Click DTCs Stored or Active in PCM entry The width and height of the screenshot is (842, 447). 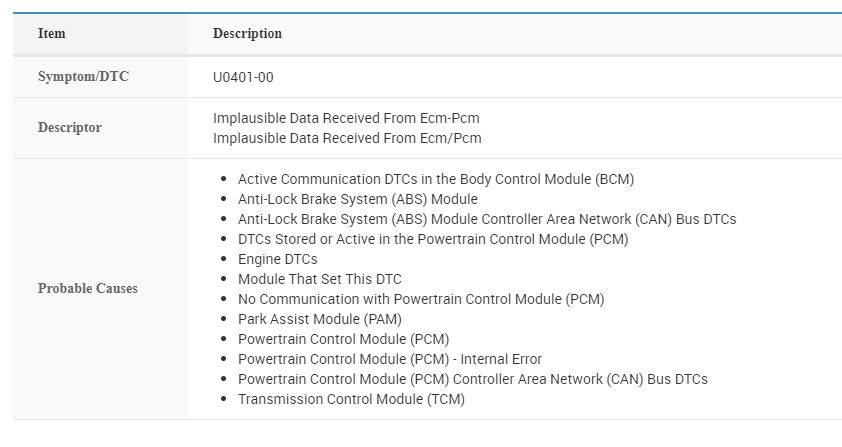tap(433, 239)
